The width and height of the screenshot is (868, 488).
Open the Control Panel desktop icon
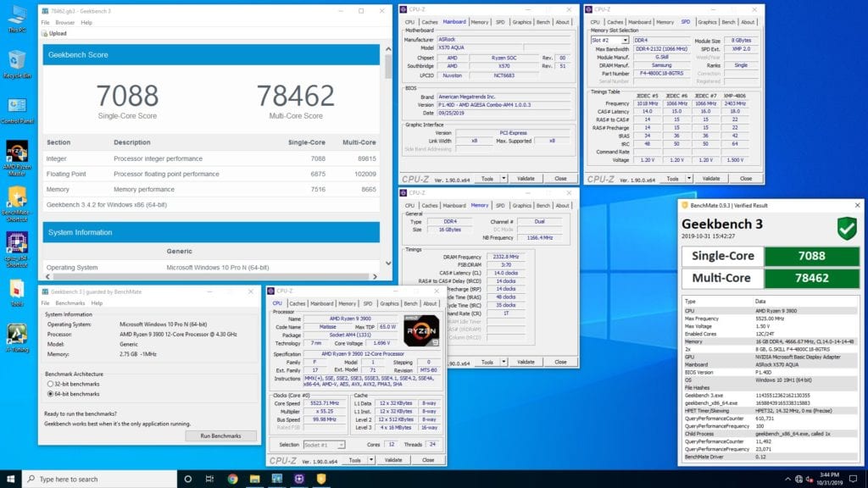[x=17, y=109]
